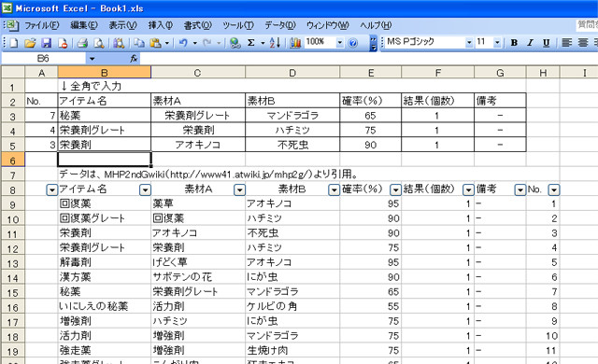
Task: Click the Sort Ascending icon
Action: [275, 43]
